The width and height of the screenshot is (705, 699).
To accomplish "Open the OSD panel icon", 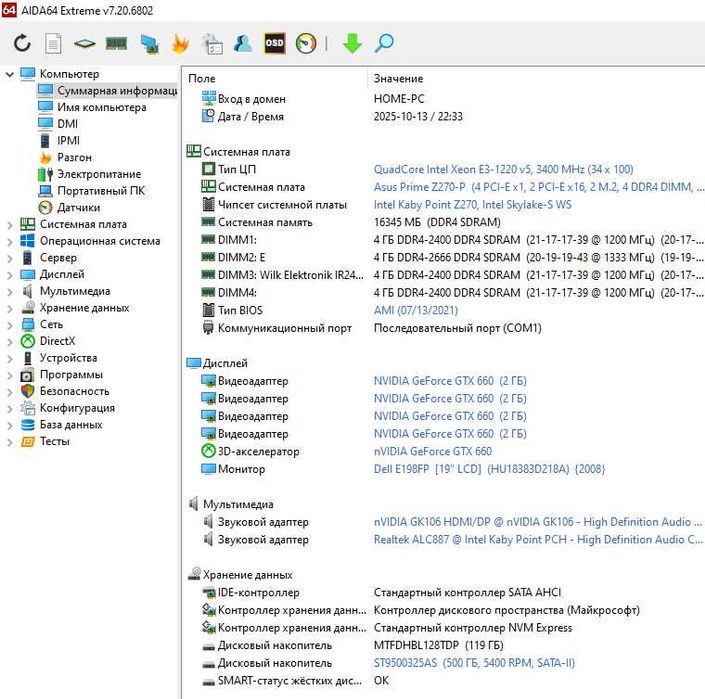I will pos(274,44).
